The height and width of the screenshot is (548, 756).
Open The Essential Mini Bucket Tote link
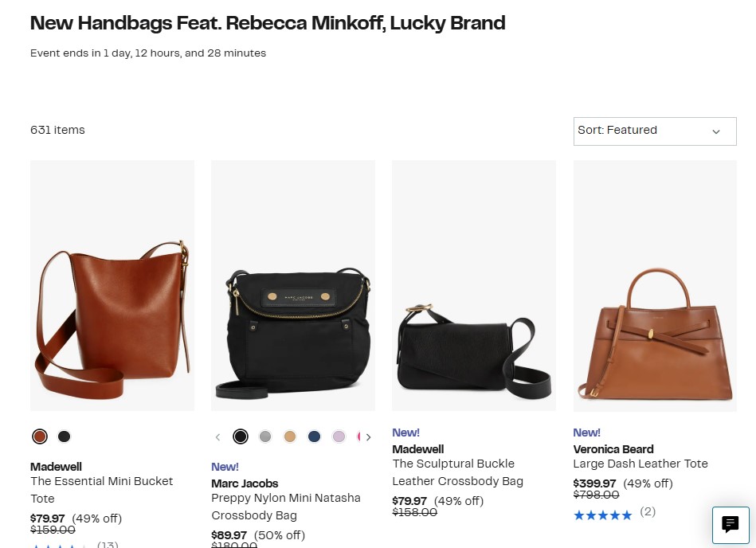pos(102,490)
